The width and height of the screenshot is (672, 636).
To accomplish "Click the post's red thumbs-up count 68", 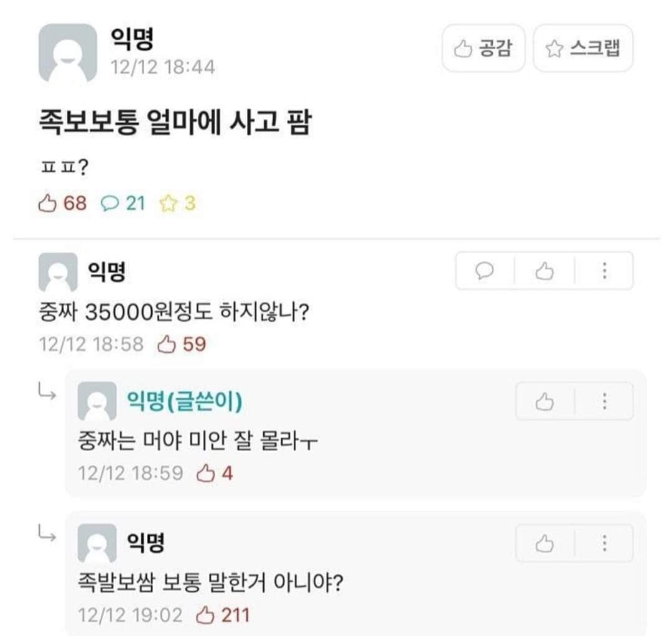I will point(63,203).
